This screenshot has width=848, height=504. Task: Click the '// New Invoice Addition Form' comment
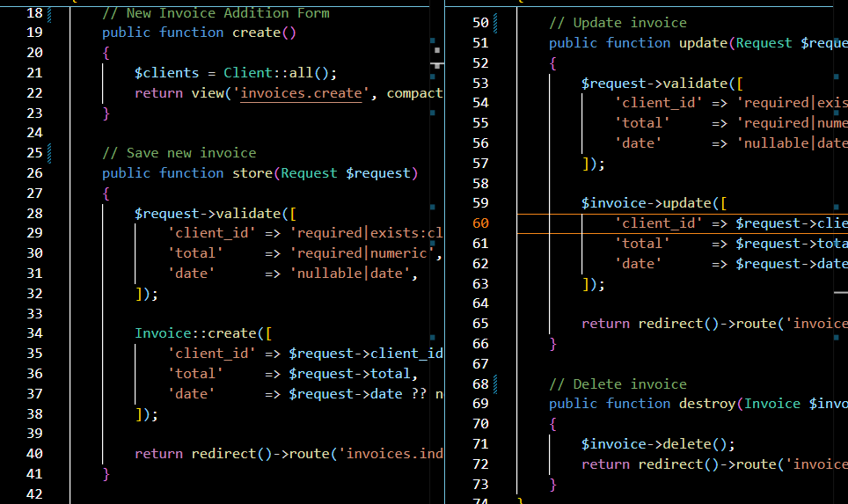[216, 13]
